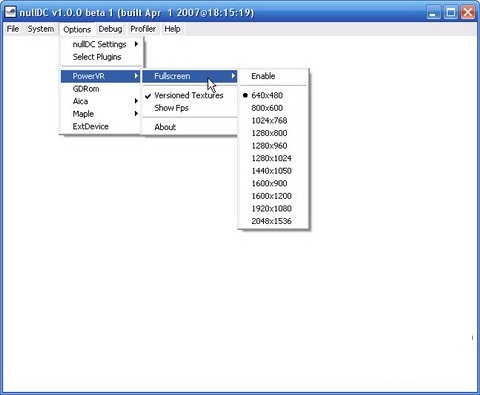Select the 1024x768 resolution
This screenshot has width=480, height=395.
tap(273, 121)
